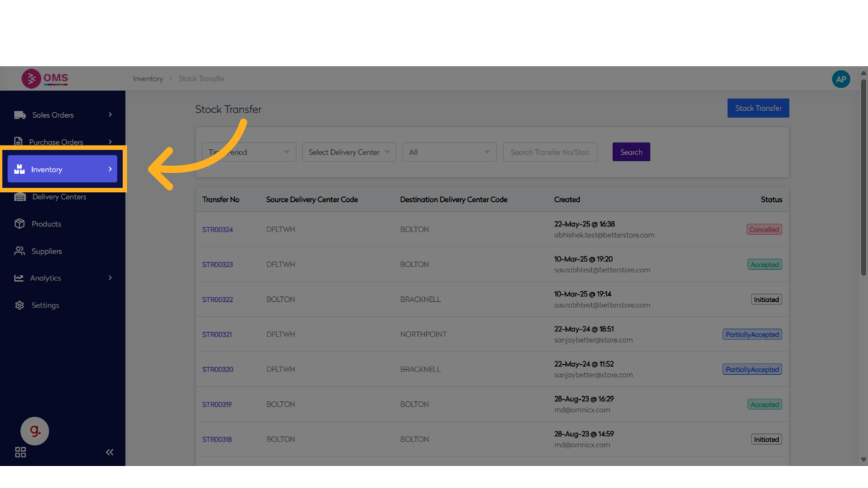Click the Products cube icon
Viewport: 868px width, 488px height.
click(20, 224)
